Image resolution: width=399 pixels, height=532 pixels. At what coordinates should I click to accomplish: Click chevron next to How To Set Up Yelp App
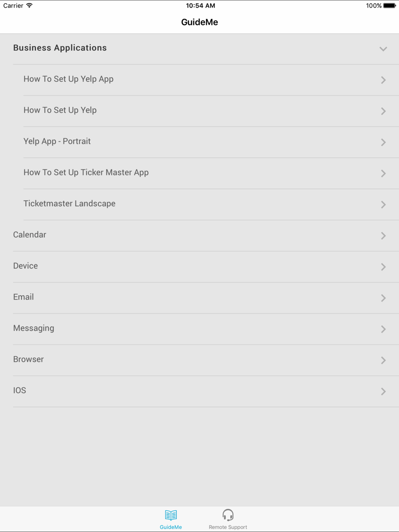(x=383, y=80)
